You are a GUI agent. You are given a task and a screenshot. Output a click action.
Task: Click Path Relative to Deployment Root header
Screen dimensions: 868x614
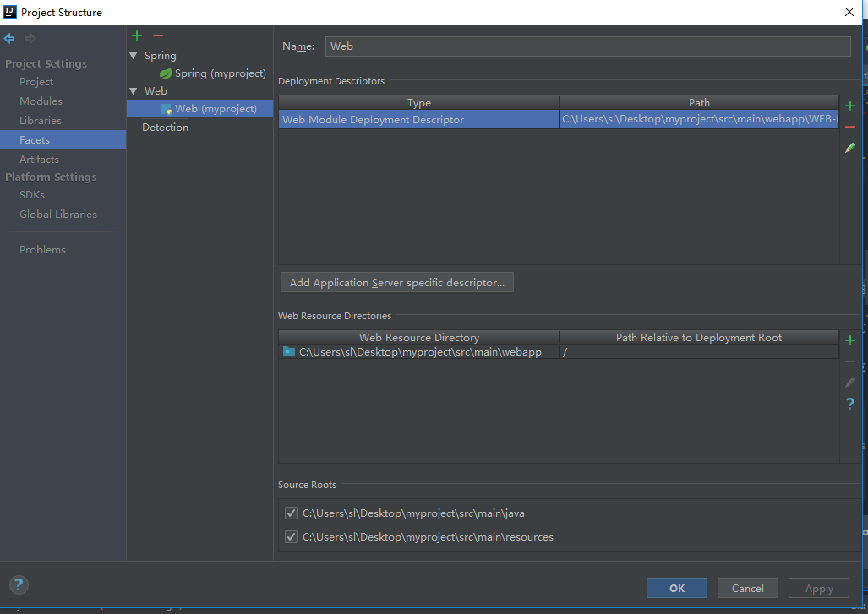pyautogui.click(x=699, y=338)
